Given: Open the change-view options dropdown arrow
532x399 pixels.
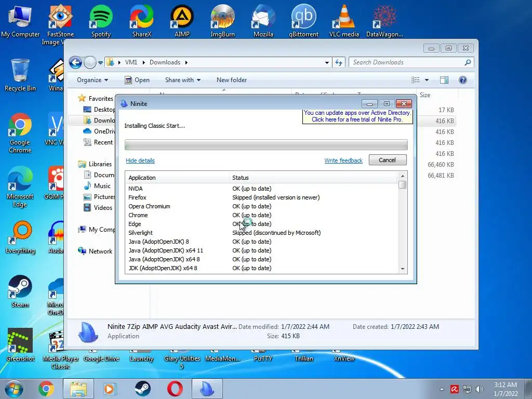Looking at the screenshot, I should pos(427,79).
